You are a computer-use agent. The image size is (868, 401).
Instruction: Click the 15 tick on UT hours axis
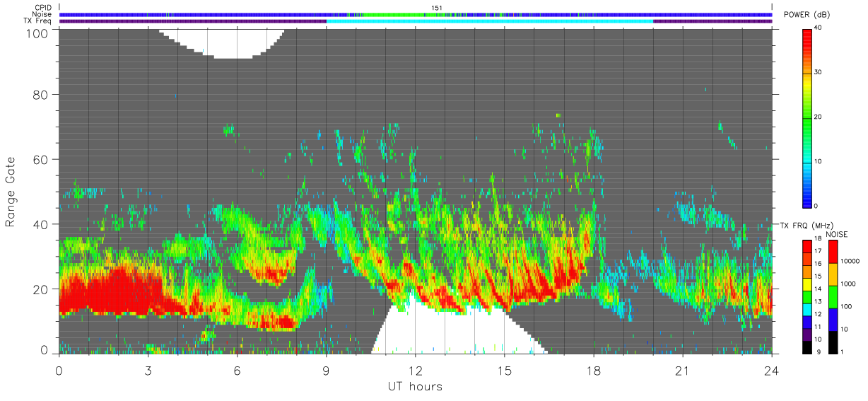505,371
